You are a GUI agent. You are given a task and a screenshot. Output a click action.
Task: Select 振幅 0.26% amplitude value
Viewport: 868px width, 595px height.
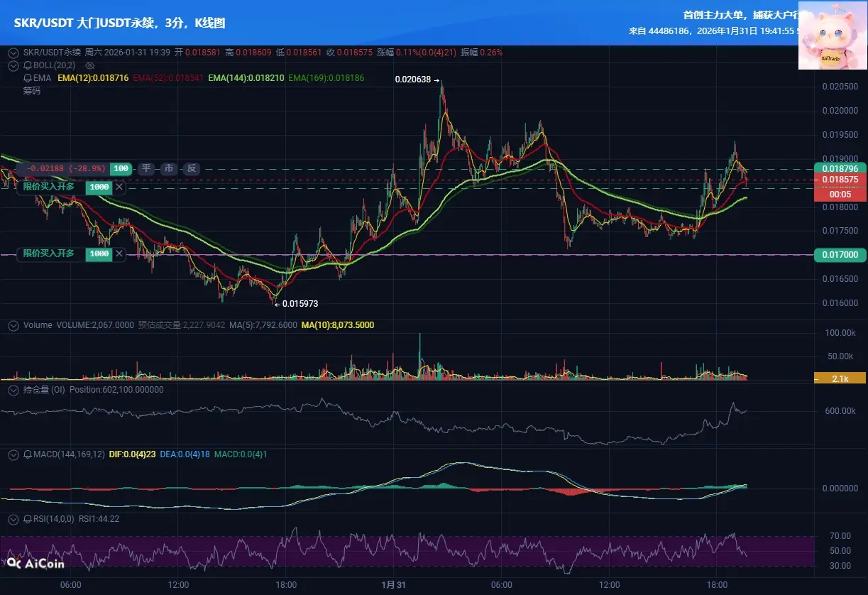click(481, 53)
